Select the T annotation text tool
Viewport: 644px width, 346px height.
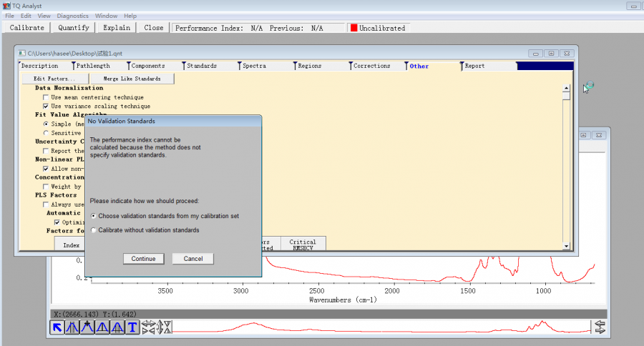tap(132, 327)
